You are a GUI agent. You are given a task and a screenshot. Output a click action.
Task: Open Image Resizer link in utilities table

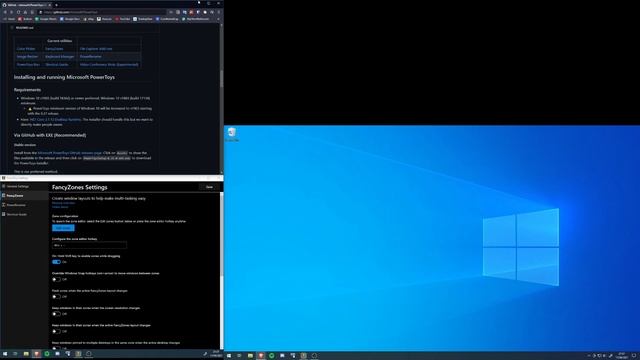tap(27, 57)
